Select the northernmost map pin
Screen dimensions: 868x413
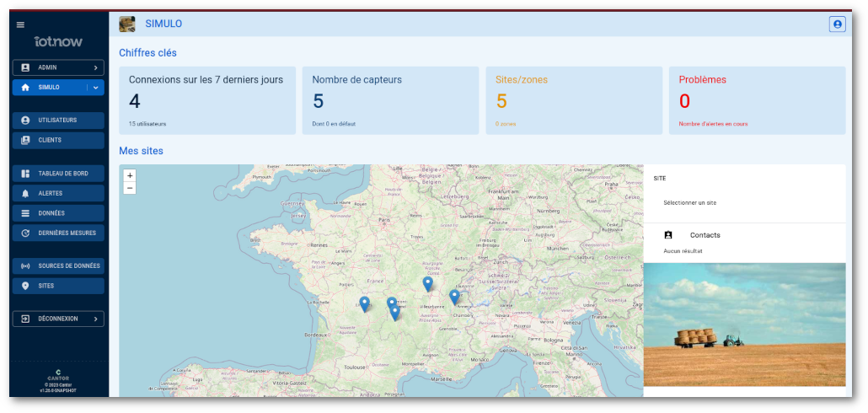[x=427, y=284]
